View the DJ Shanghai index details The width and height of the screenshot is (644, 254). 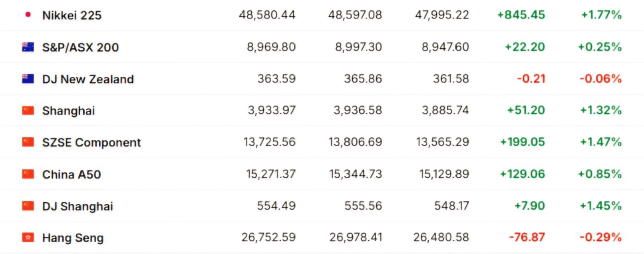[77, 206]
